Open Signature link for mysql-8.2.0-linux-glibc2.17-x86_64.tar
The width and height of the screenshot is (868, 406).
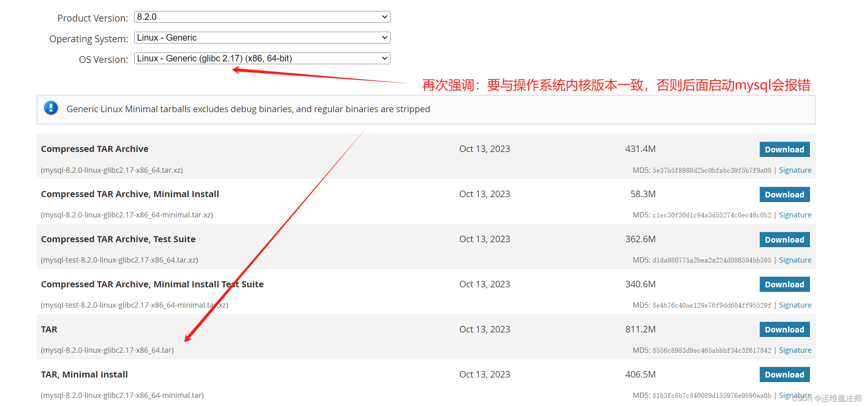tap(795, 350)
